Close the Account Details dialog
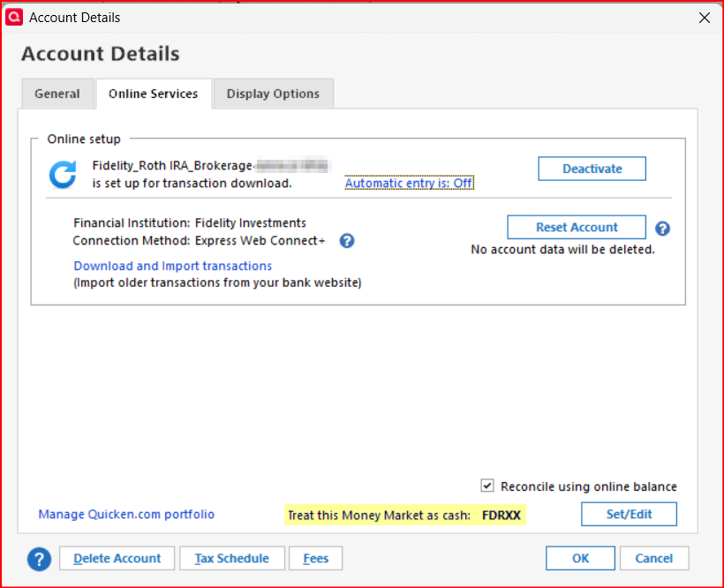This screenshot has width=724, height=588. tap(705, 18)
